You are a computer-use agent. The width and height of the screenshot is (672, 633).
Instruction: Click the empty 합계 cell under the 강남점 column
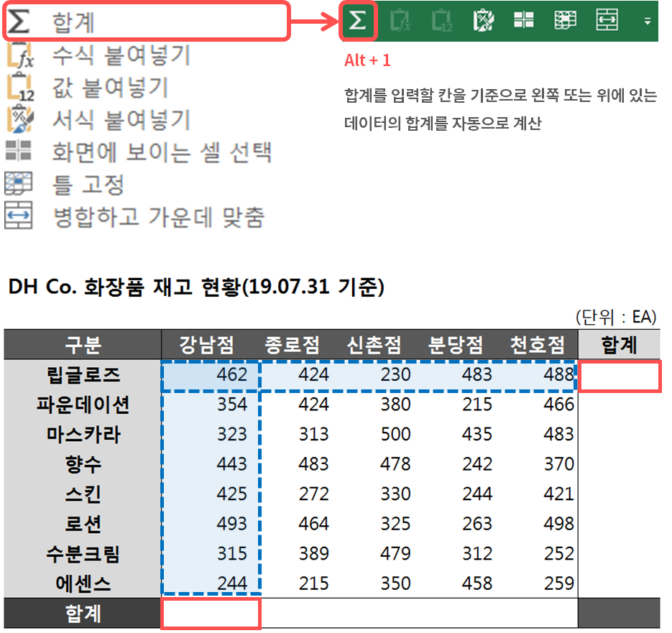point(209,614)
